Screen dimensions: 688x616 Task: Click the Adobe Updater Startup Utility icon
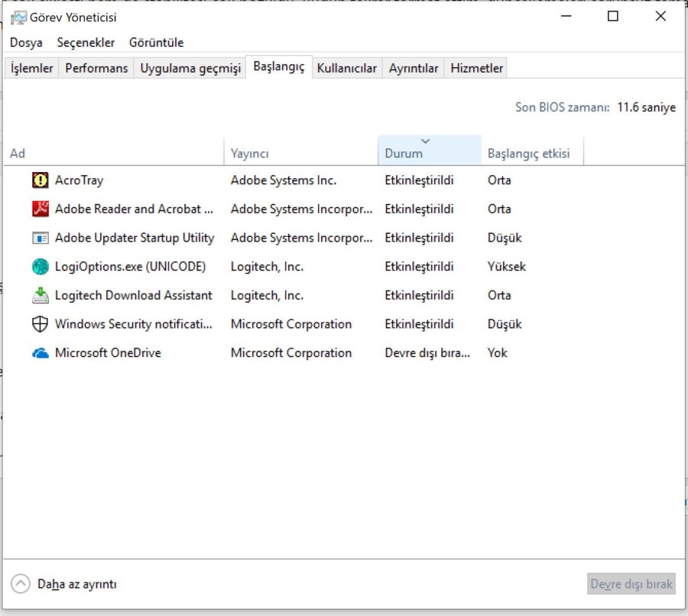[x=40, y=238]
